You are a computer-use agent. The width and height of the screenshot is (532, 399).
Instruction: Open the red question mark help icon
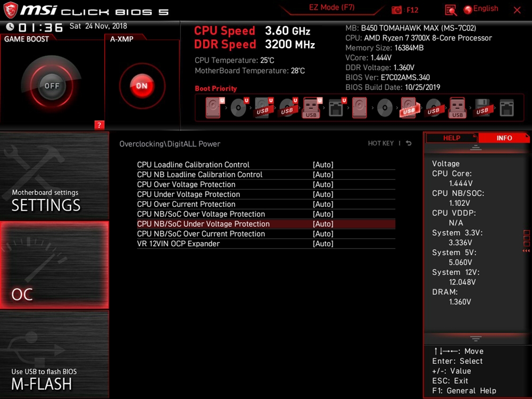click(99, 125)
